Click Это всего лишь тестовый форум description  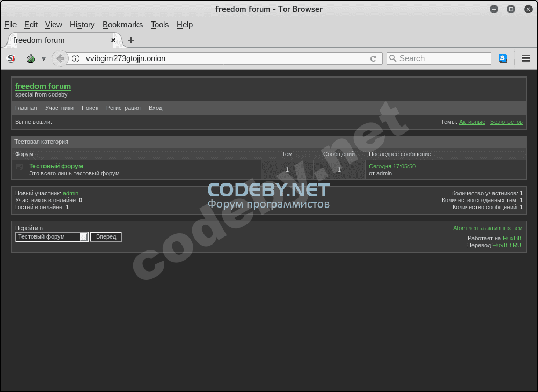tap(74, 173)
